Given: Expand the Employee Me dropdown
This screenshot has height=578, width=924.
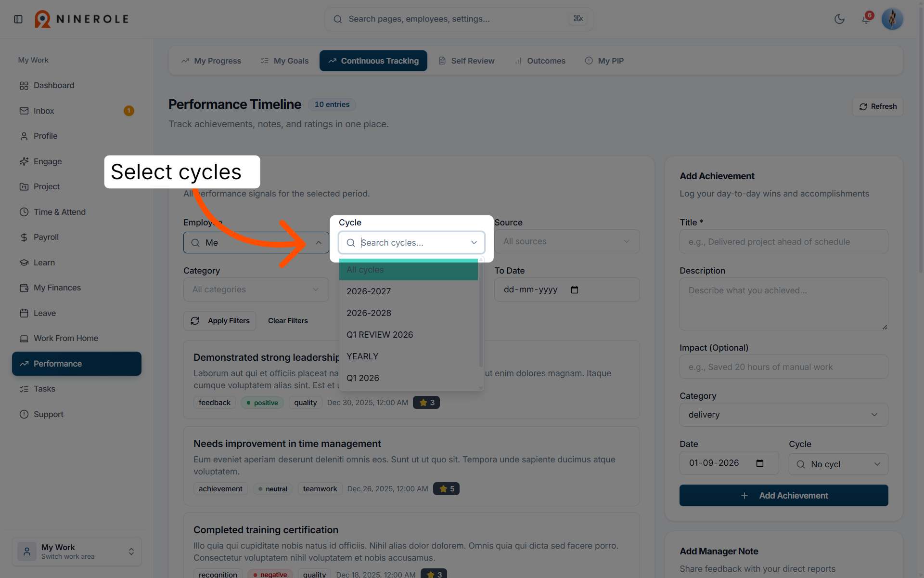Looking at the screenshot, I should click(256, 243).
